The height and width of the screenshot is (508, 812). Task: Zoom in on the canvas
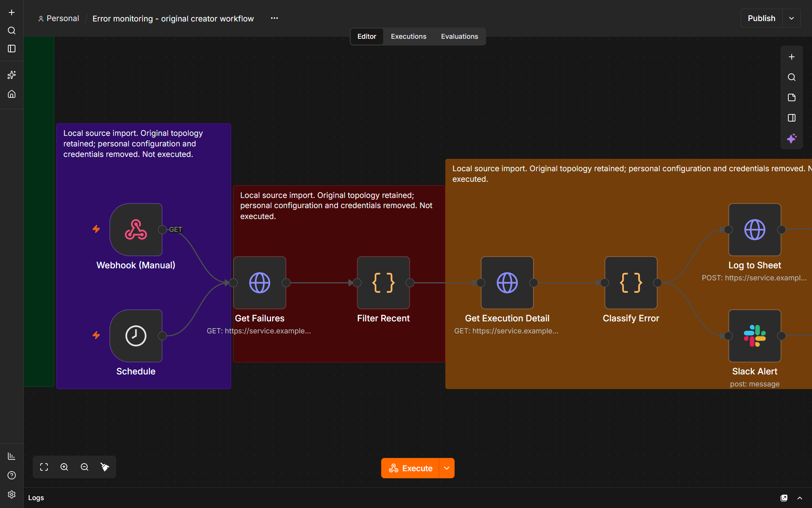tap(64, 467)
